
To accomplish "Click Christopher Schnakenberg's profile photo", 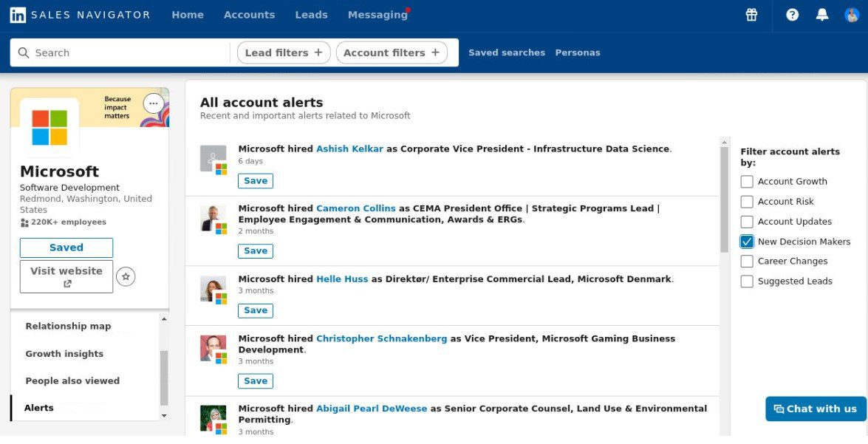I will (213, 348).
